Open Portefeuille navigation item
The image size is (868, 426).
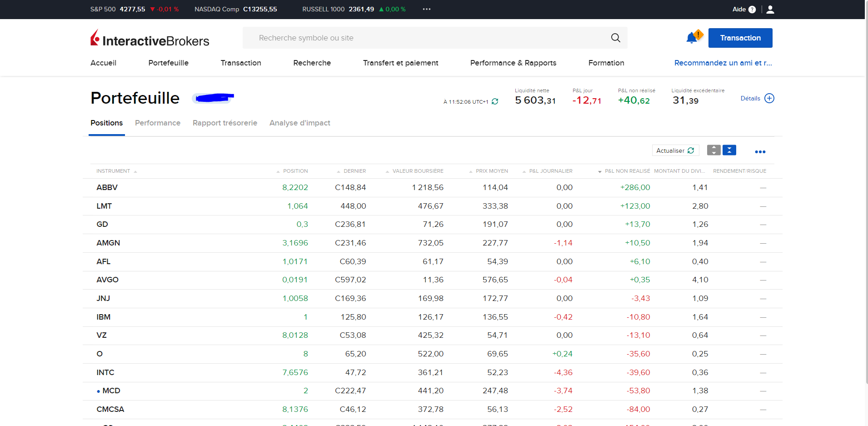tap(168, 63)
